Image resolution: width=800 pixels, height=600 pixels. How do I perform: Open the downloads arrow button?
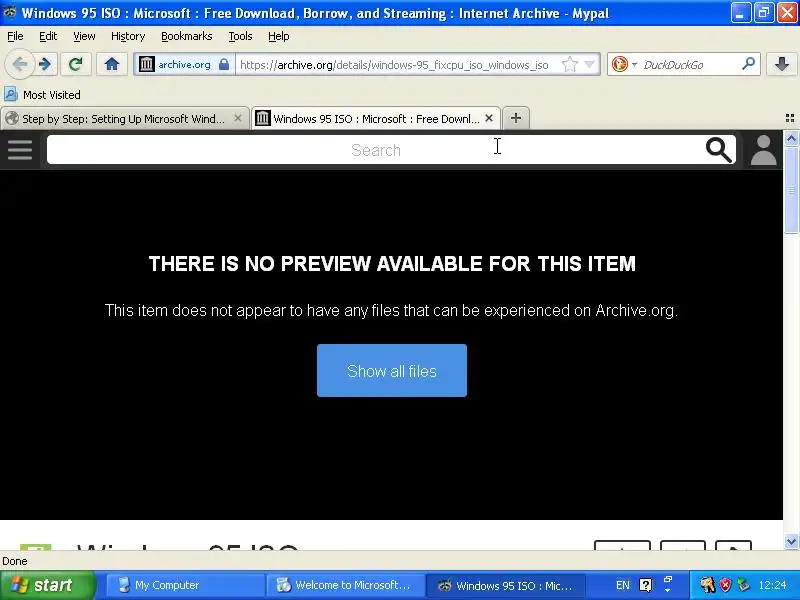coord(782,64)
